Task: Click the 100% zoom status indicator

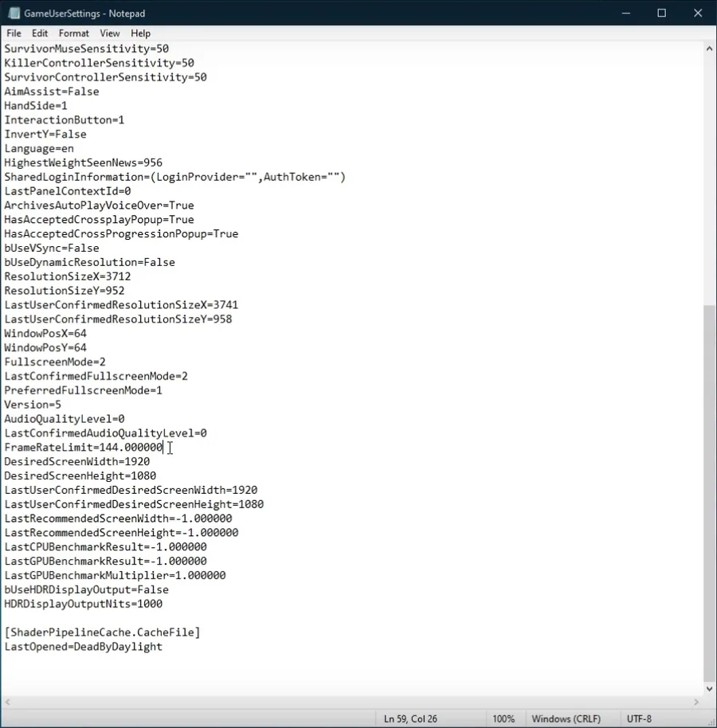Action: point(503,718)
